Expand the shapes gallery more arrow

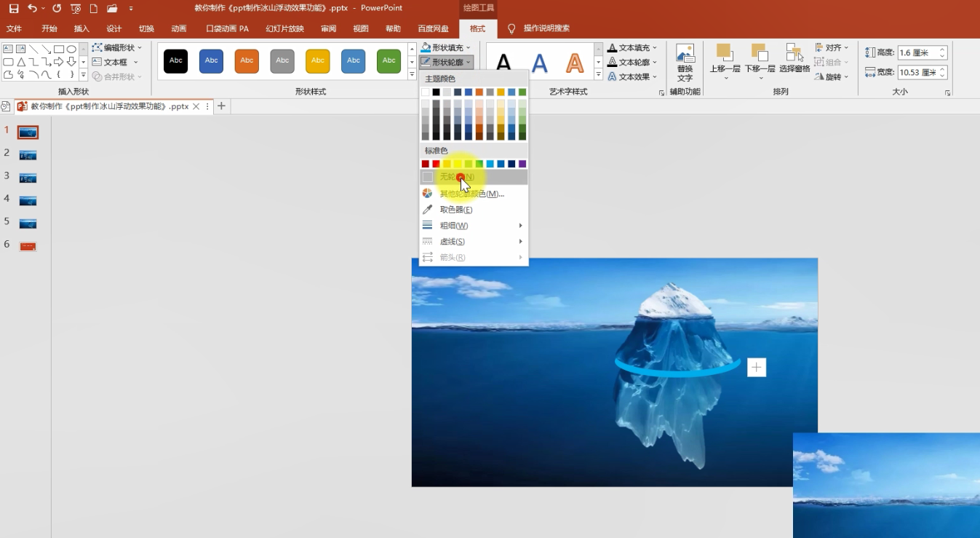tap(84, 75)
